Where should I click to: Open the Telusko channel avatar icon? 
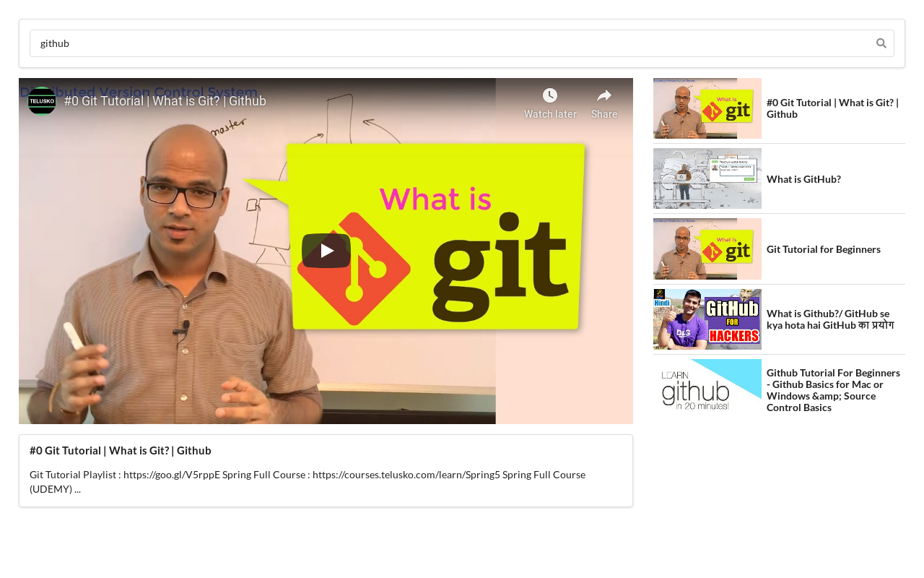(42, 101)
